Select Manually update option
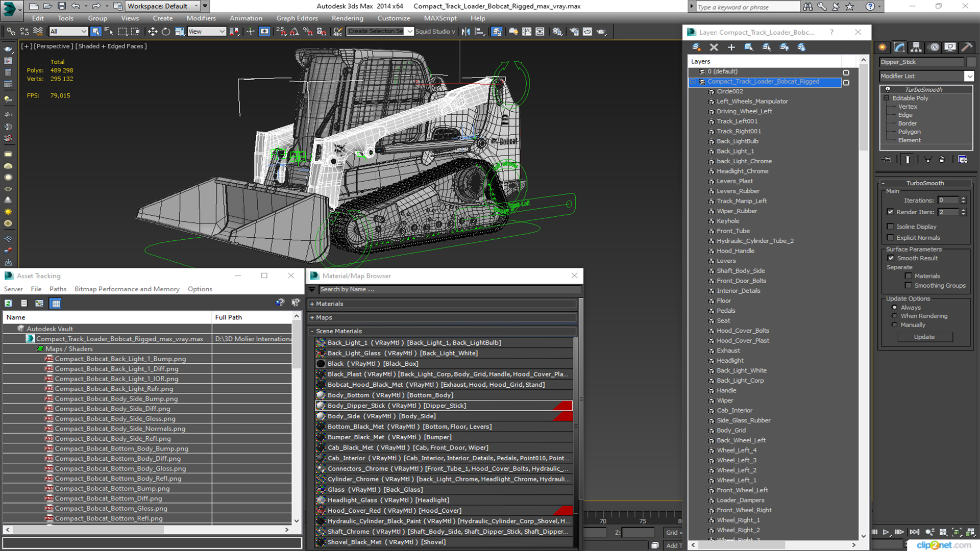This screenshot has height=551, width=980. [894, 325]
